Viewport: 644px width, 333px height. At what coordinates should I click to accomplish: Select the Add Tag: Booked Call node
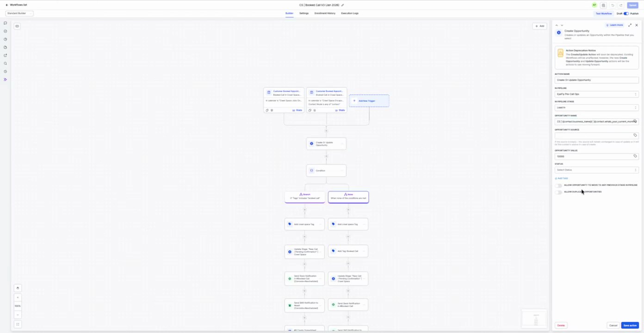348,251
